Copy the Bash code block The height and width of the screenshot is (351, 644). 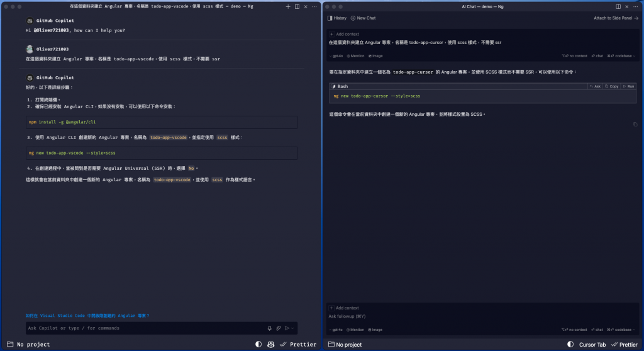(612, 86)
